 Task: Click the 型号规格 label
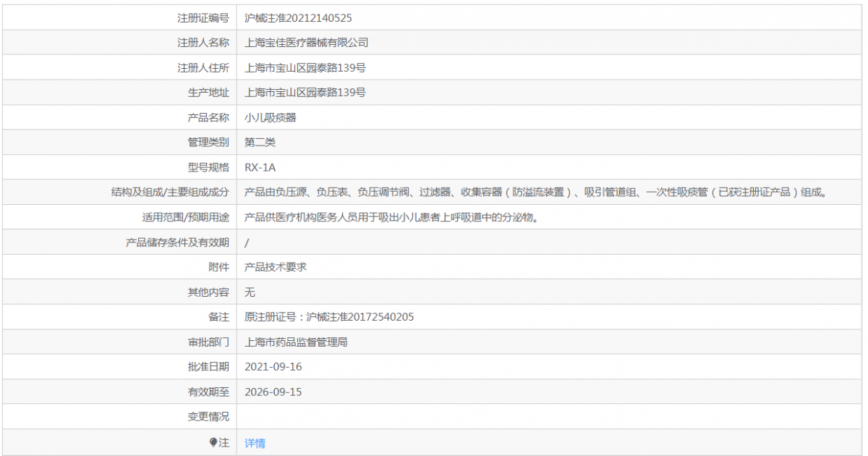point(208,167)
